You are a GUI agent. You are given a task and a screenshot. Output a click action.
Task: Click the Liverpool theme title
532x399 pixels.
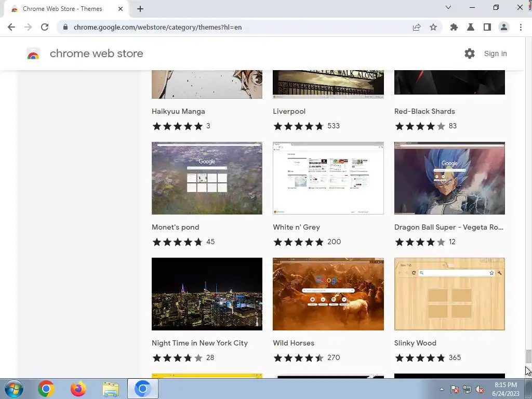[289, 111]
